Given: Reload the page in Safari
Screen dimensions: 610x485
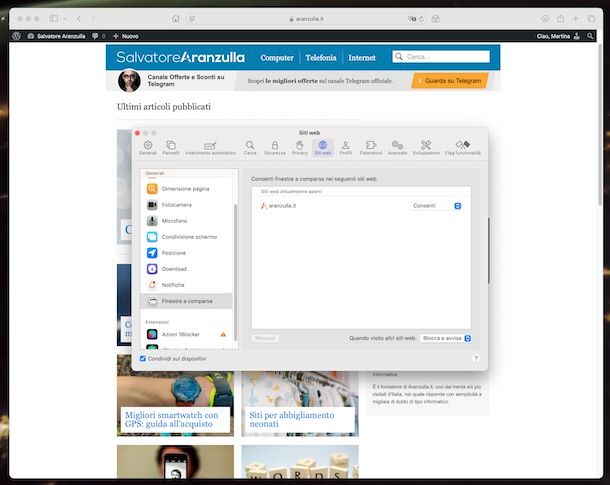Looking at the screenshot, I should [421, 19].
